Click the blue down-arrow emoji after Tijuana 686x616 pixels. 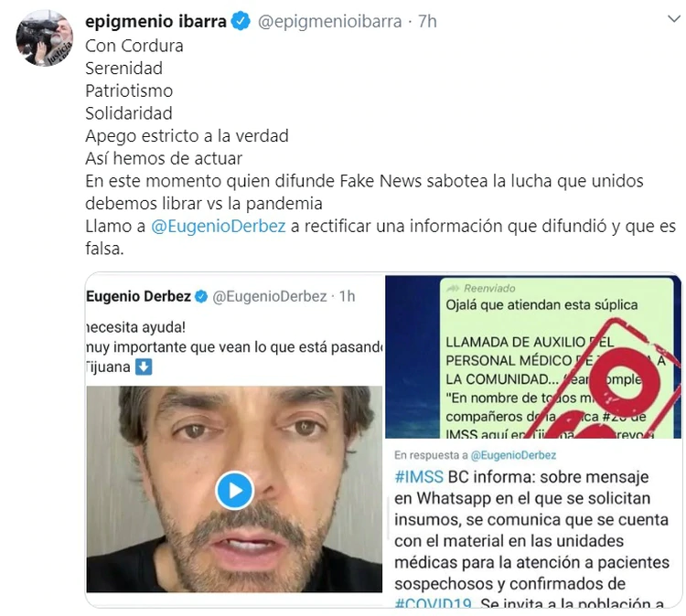pyautogui.click(x=144, y=366)
